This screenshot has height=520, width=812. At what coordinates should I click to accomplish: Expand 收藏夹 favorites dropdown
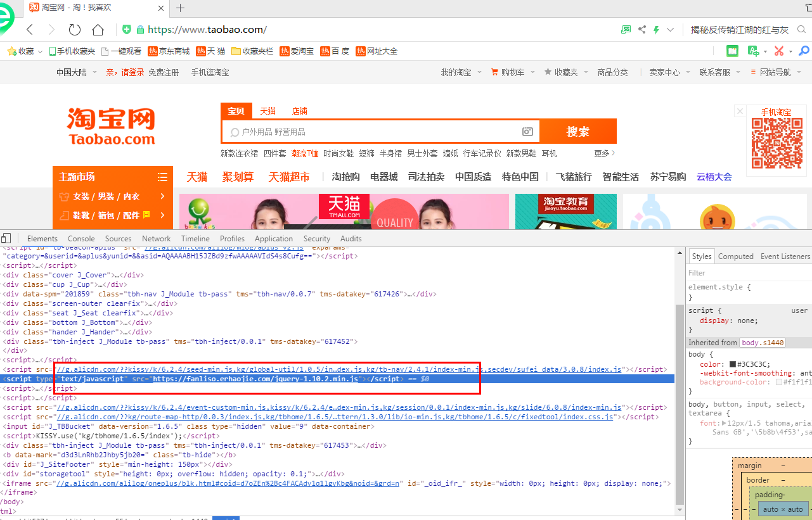pyautogui.click(x=586, y=72)
